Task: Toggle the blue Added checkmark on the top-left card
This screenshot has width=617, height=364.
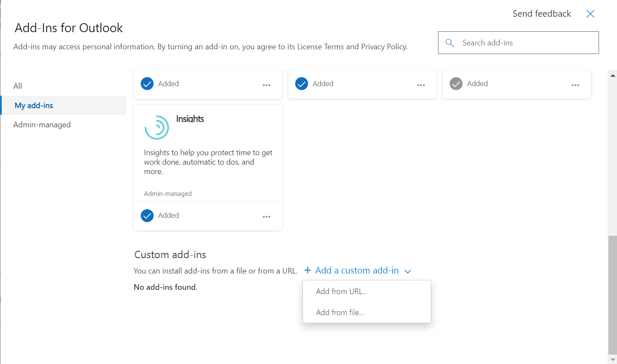Action: pos(147,84)
